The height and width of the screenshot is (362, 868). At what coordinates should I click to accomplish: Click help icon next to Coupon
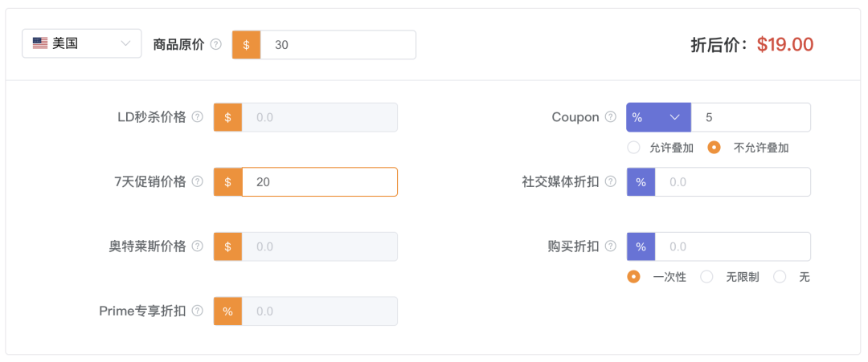[611, 117]
